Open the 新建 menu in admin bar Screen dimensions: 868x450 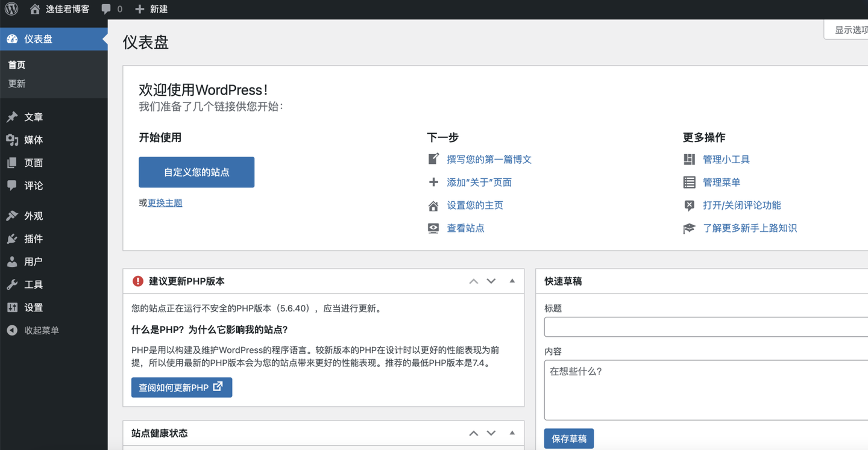(x=151, y=9)
